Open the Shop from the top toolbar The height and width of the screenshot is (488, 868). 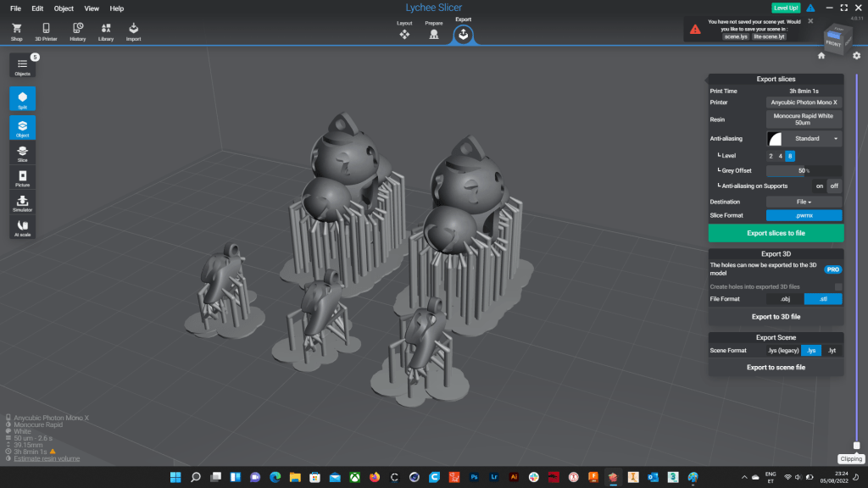pyautogui.click(x=17, y=31)
